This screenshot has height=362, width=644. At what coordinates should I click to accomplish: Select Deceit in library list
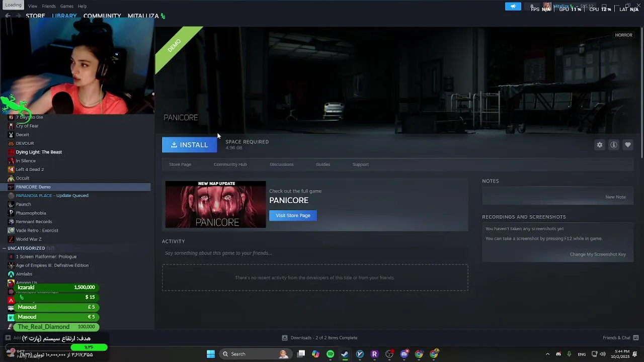[x=22, y=135]
